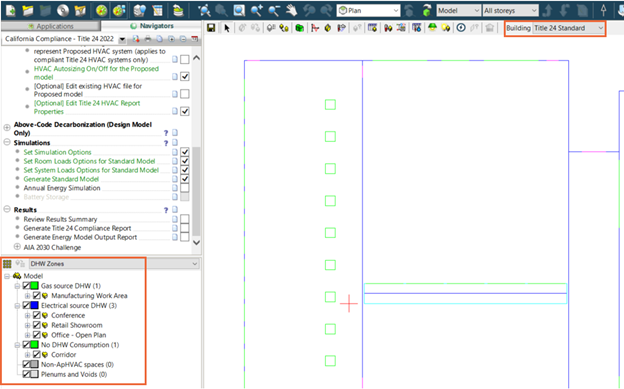Click the green 3D box toolbar icon
This screenshot has height=389, width=624.
coord(300,28)
